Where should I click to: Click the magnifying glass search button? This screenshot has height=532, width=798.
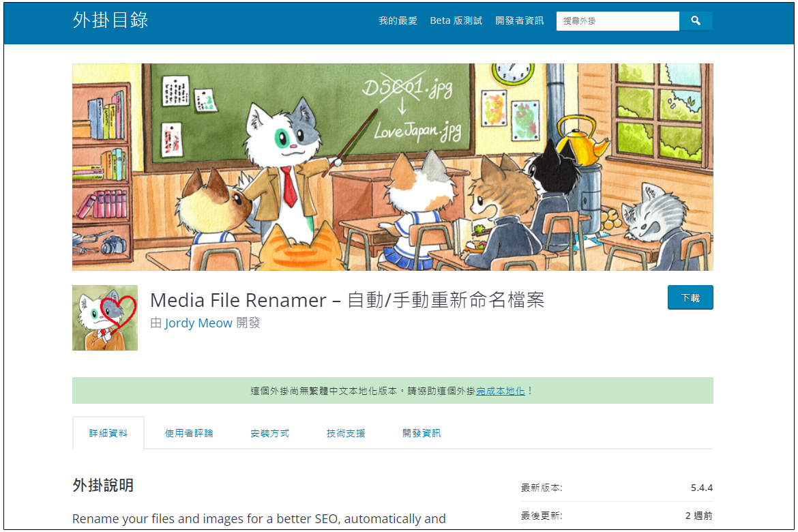pos(696,21)
